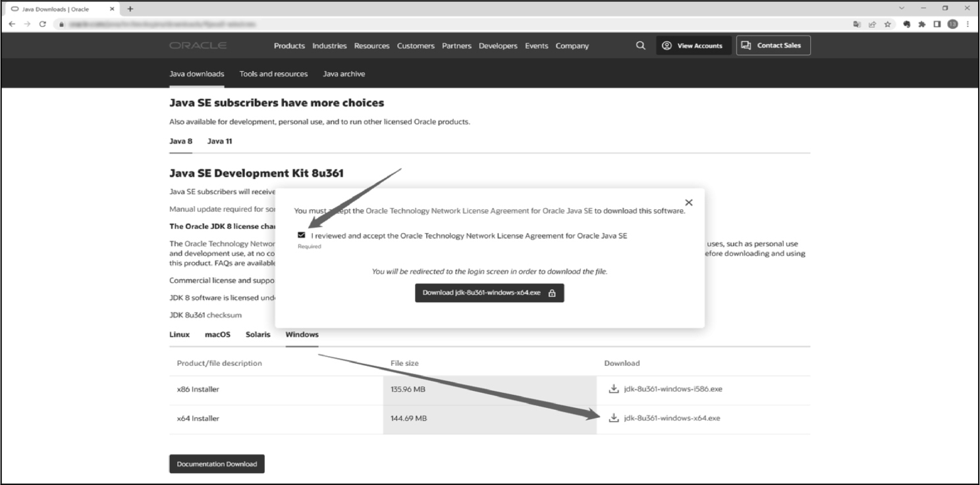The height and width of the screenshot is (485, 980).
Task: Click the x64 Installer row label
Action: (198, 418)
